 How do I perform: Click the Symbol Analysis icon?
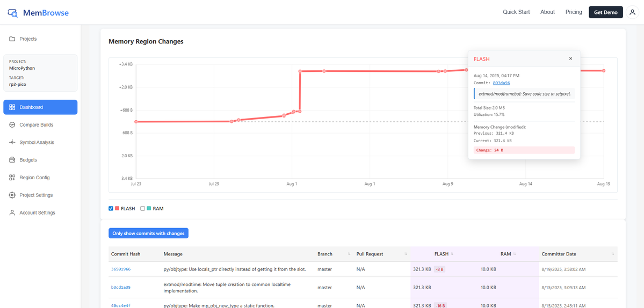pyautogui.click(x=12, y=142)
